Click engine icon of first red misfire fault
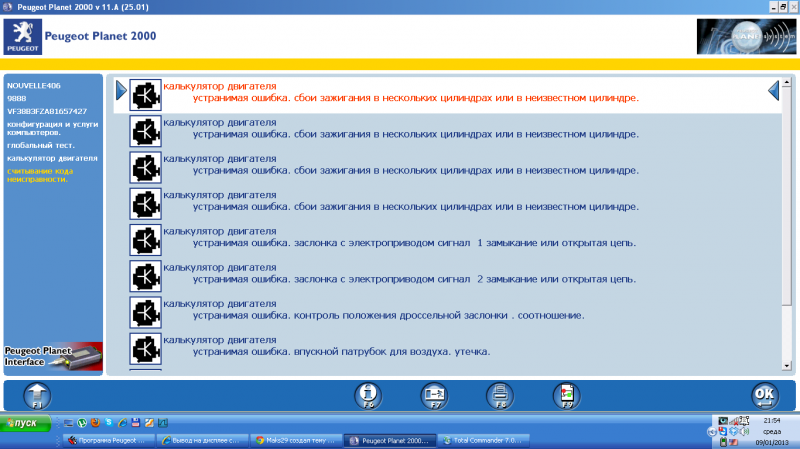 (x=145, y=95)
